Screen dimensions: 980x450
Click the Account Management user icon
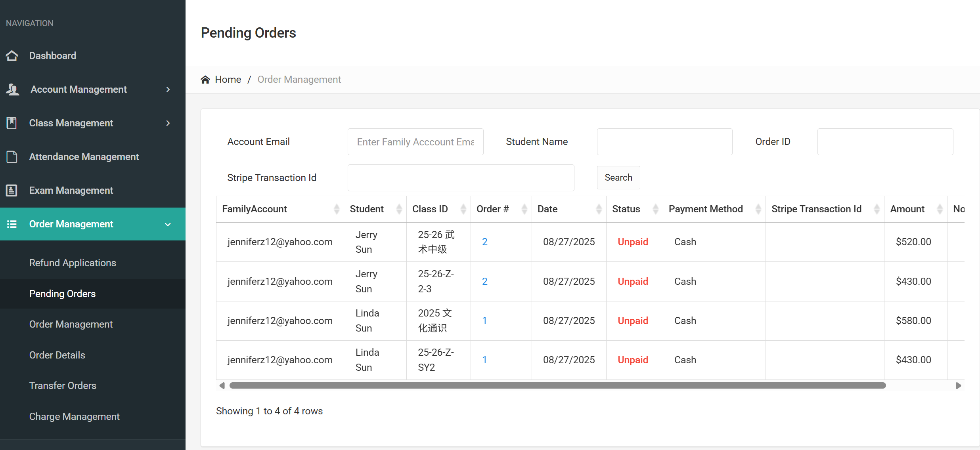13,90
